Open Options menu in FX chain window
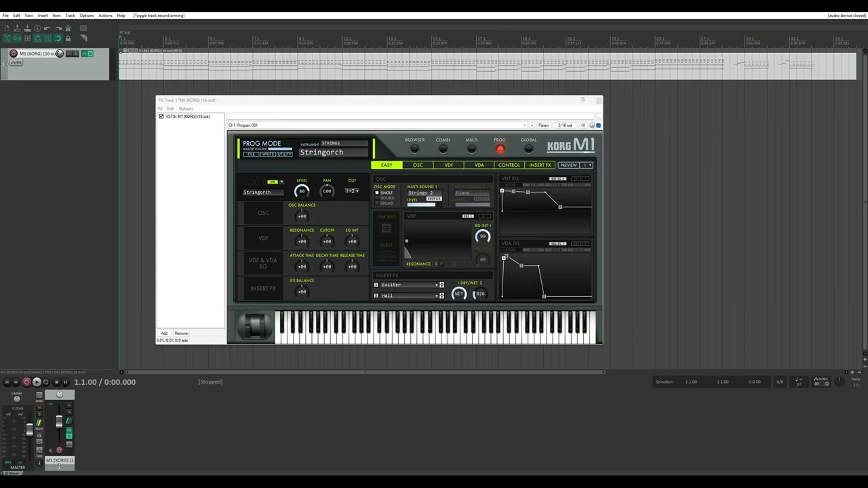This screenshot has height=488, width=868. click(186, 108)
